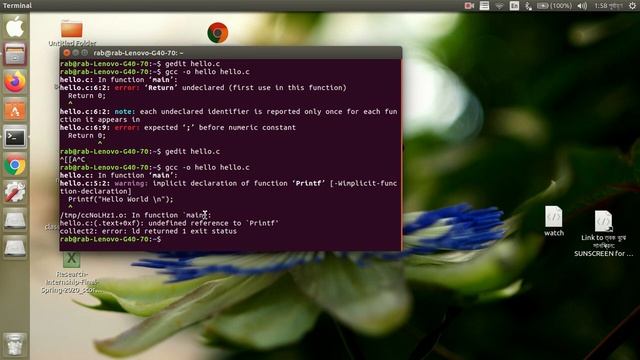
Task: Click the 'note: each undeclared identifier' line
Action: 229,116
